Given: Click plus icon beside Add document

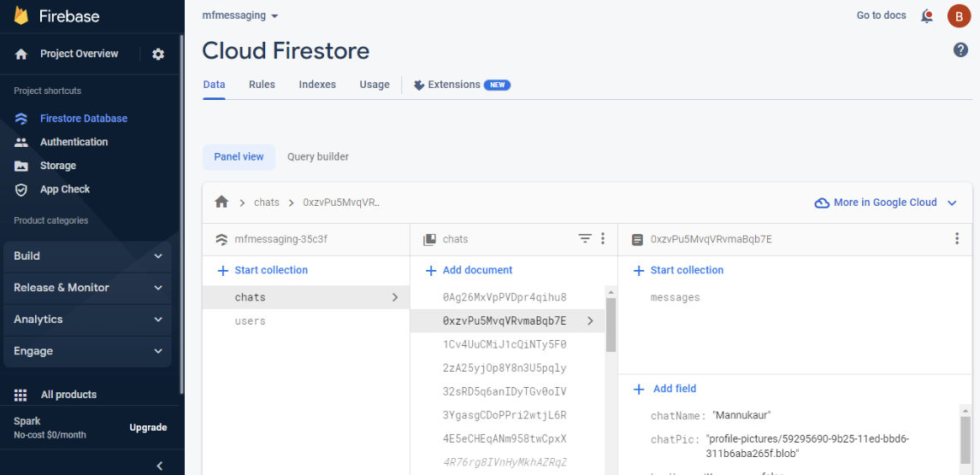Looking at the screenshot, I should [431, 271].
